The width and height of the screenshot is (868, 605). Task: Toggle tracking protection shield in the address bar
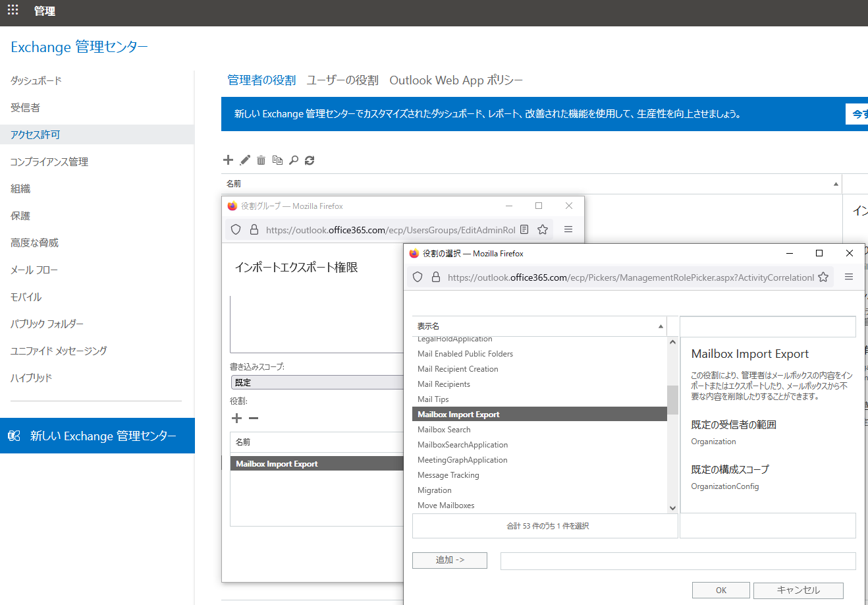(x=417, y=277)
